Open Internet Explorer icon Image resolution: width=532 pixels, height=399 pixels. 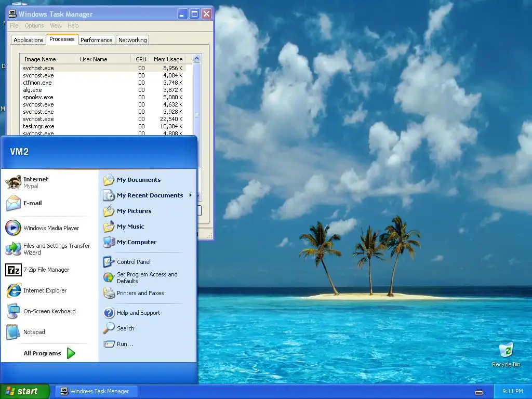pos(13,290)
